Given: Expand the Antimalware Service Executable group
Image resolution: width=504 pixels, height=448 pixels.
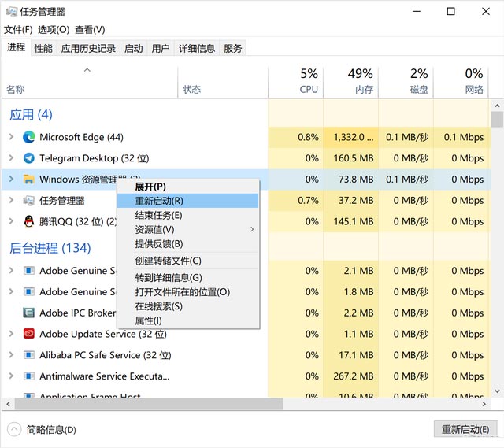Looking at the screenshot, I should click(11, 376).
